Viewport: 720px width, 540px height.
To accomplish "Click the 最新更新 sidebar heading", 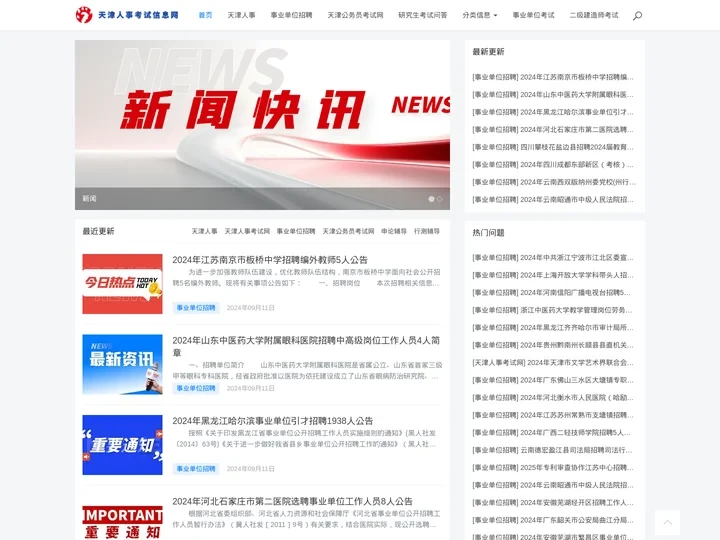I will click(489, 51).
